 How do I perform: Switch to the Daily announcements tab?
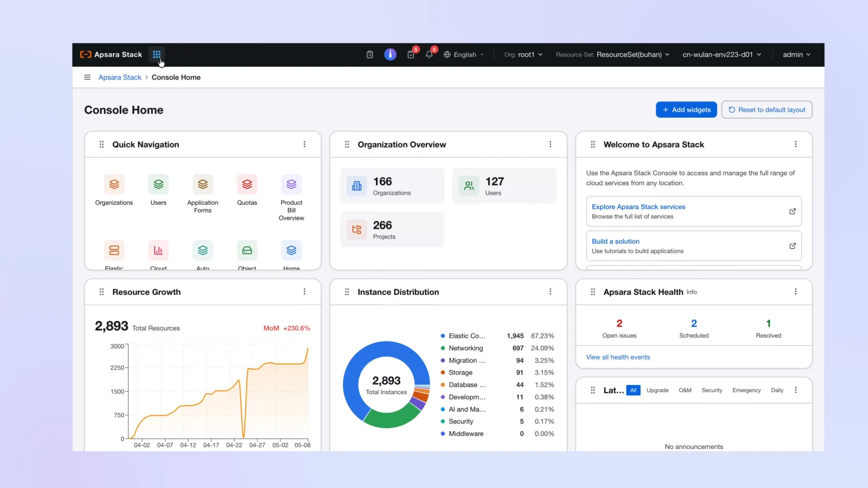click(x=777, y=390)
